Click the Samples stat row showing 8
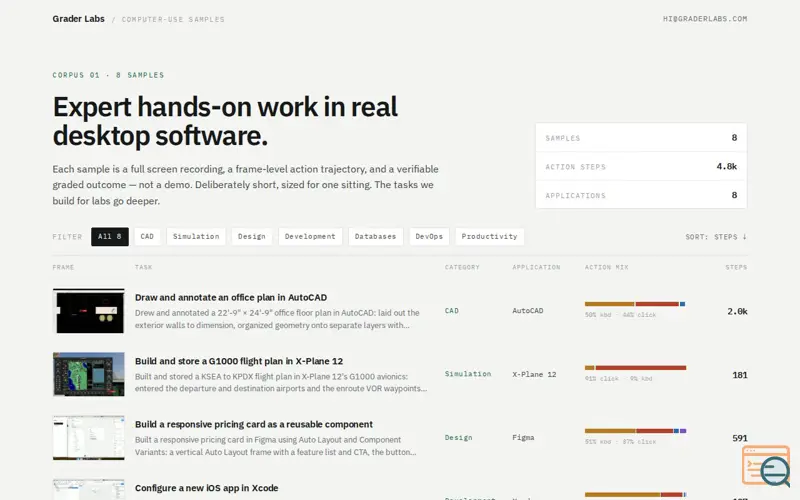The image size is (800, 500). coord(641,138)
